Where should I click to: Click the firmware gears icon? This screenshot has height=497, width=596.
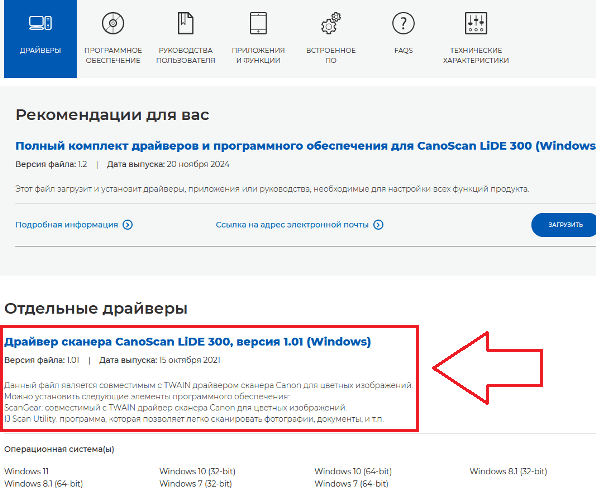click(x=331, y=23)
